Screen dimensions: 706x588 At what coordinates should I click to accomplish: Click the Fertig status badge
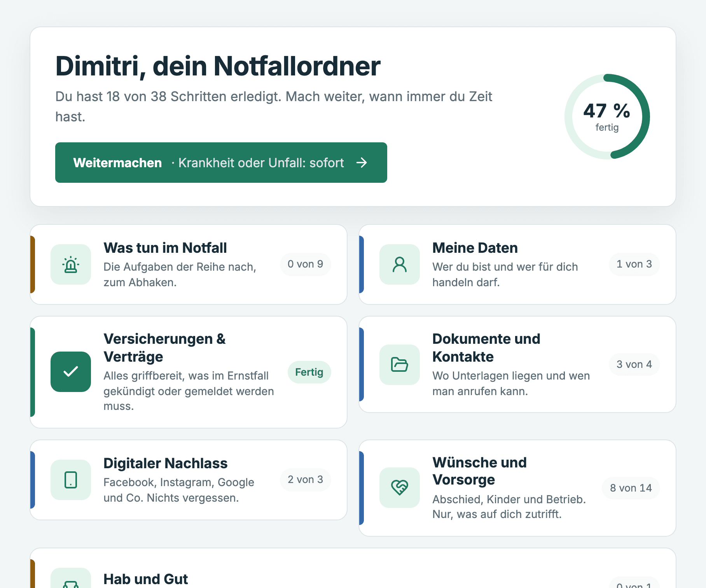pyautogui.click(x=309, y=372)
